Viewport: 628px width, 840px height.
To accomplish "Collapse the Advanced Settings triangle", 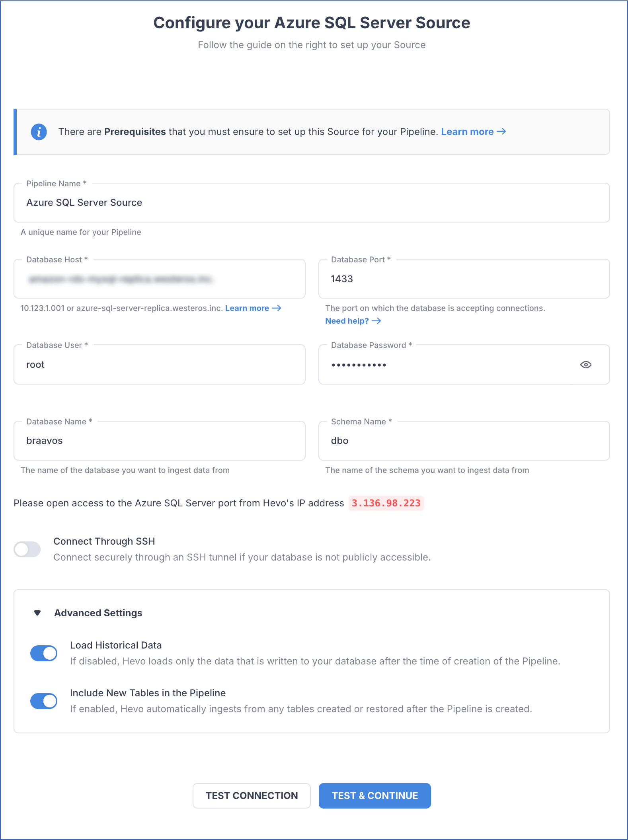I will [37, 613].
